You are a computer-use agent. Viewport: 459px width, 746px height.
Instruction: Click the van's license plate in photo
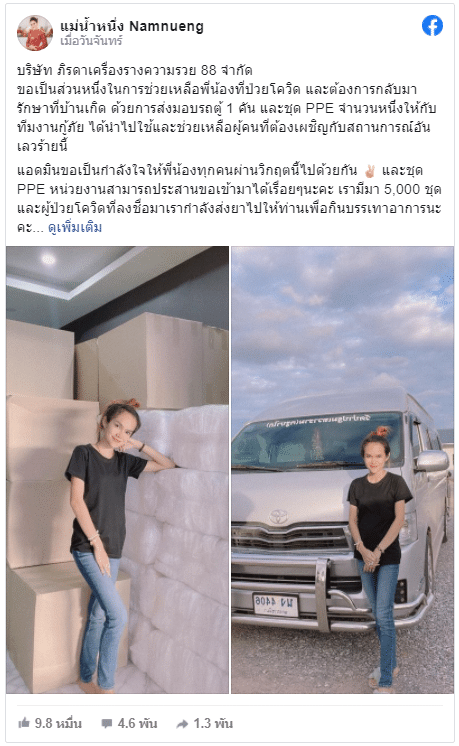click(x=276, y=604)
